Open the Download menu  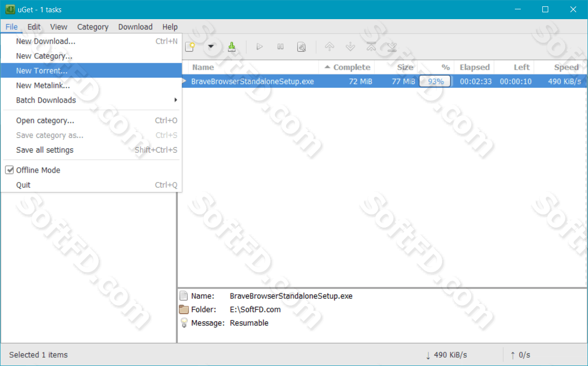point(135,27)
